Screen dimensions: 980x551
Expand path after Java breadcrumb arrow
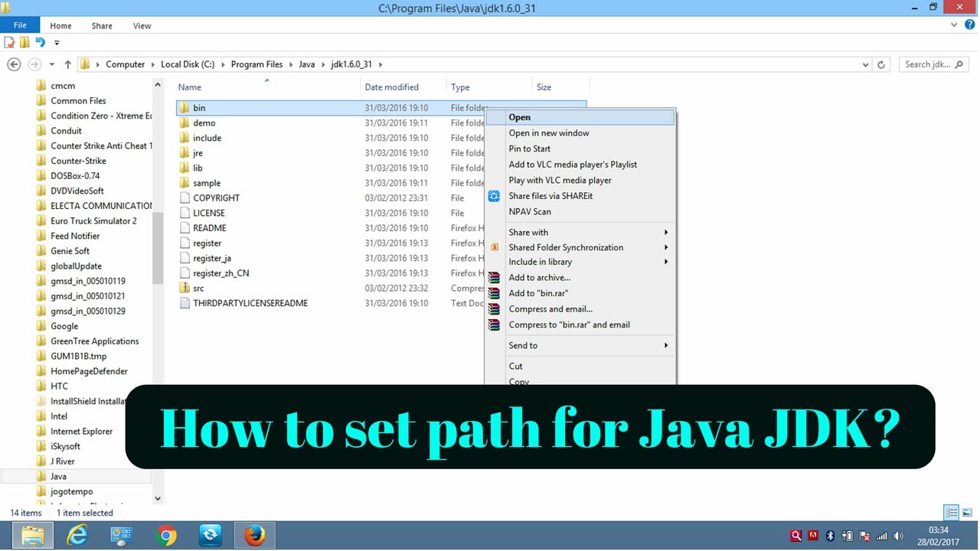pyautogui.click(x=322, y=64)
